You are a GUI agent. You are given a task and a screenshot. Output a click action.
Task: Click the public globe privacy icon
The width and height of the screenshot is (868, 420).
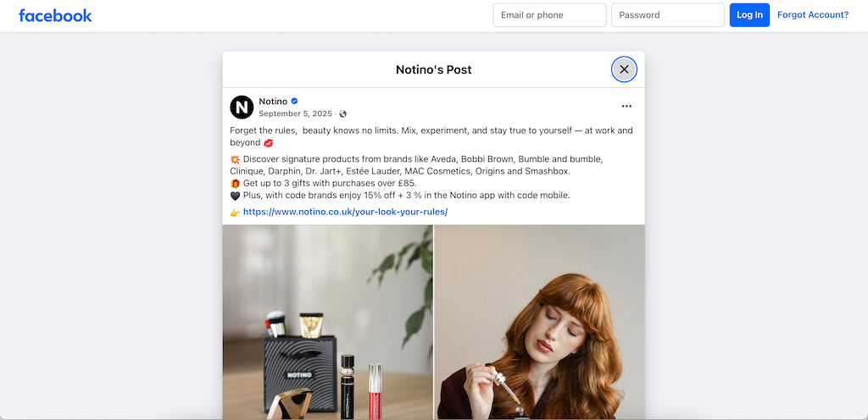click(342, 113)
